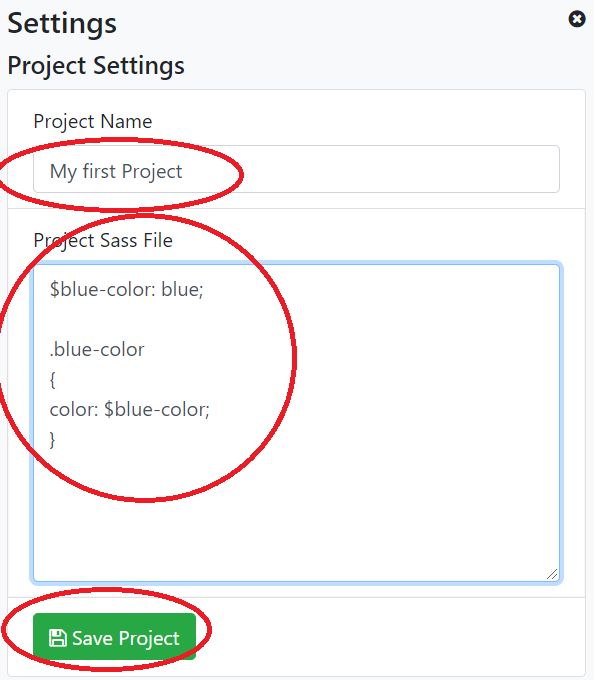
Task: Focus the Project Name input field
Action: 296,169
